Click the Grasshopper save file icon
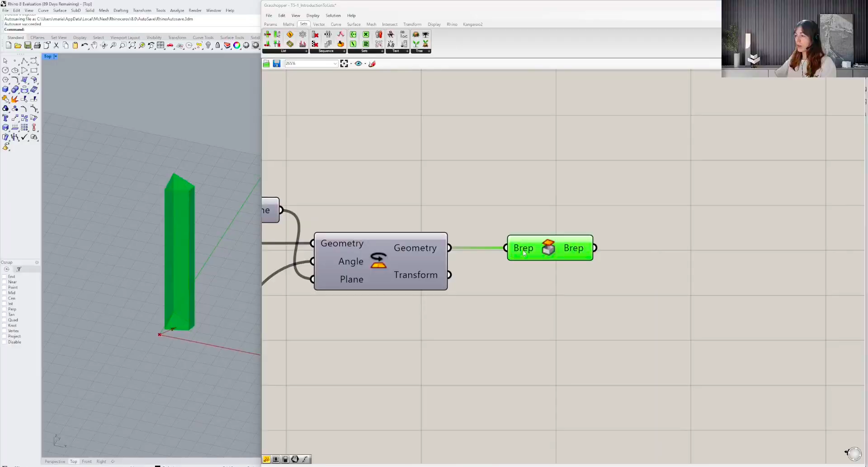The height and width of the screenshot is (467, 868). (x=277, y=64)
